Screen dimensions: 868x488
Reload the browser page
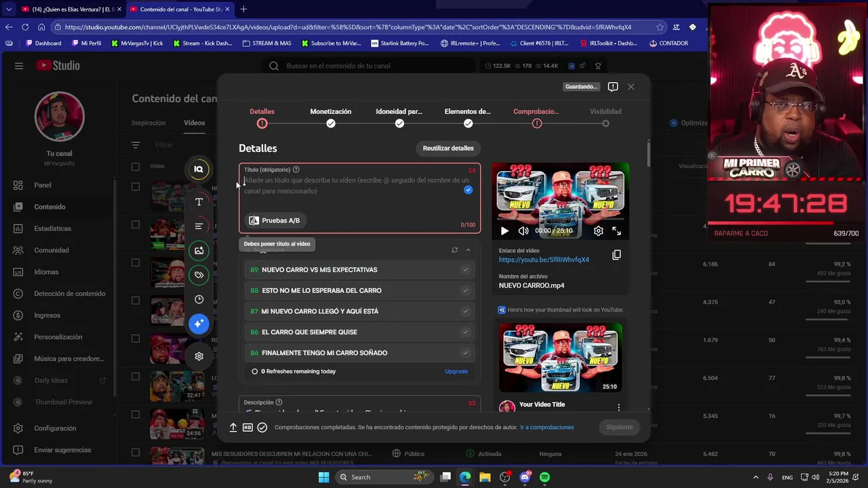coord(25,27)
